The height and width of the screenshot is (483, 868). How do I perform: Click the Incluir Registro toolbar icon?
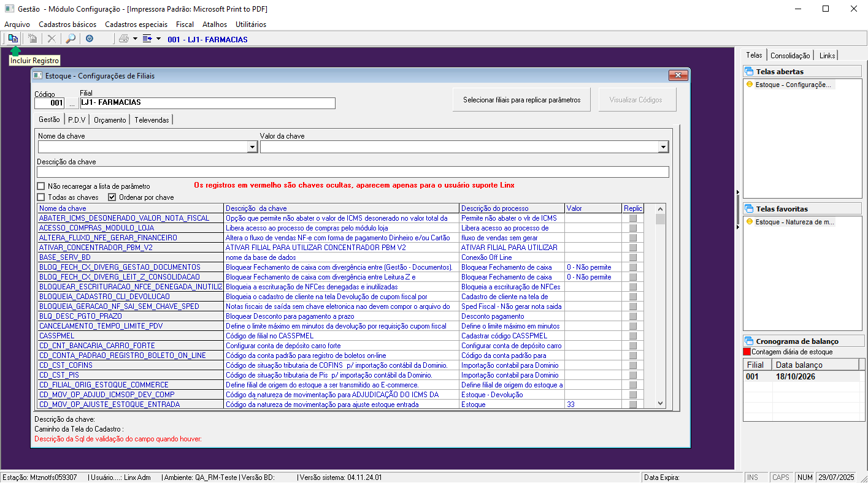13,38
